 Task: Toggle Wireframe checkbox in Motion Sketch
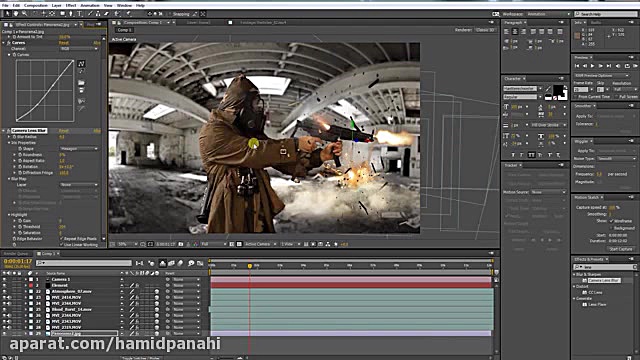coord(611,221)
